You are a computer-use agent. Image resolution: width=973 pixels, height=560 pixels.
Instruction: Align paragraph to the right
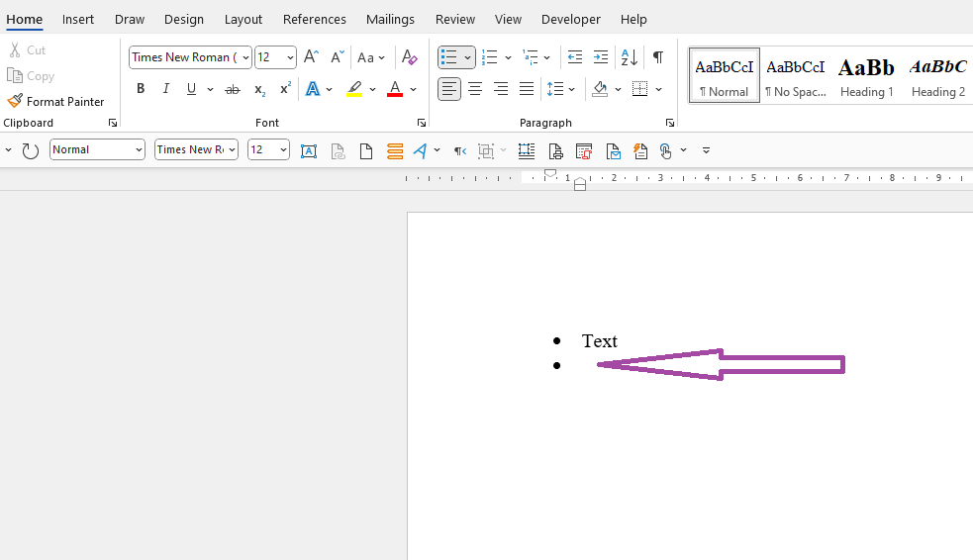[x=501, y=89]
